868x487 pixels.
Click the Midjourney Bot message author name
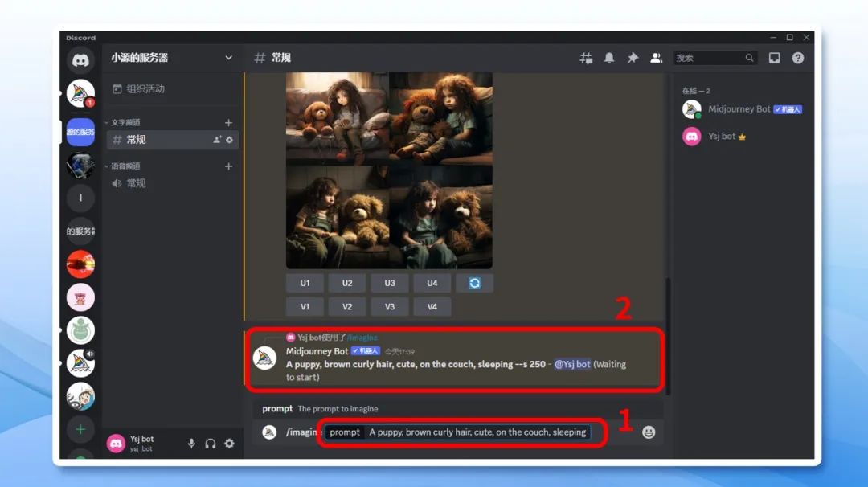pyautogui.click(x=317, y=351)
